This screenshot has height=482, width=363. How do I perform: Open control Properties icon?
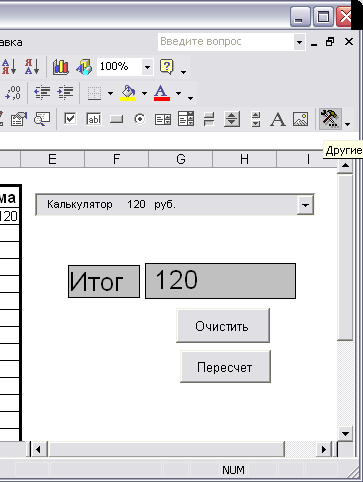(x=19, y=119)
